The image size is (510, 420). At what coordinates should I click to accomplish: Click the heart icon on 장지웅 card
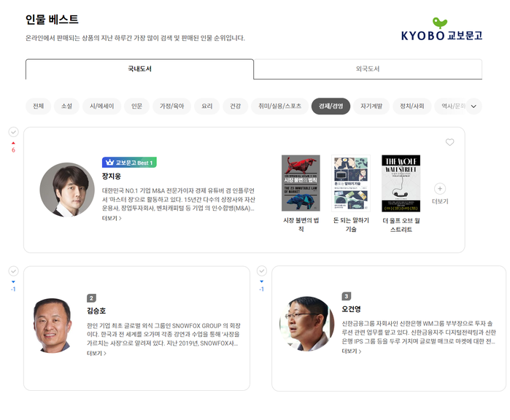coord(449,142)
